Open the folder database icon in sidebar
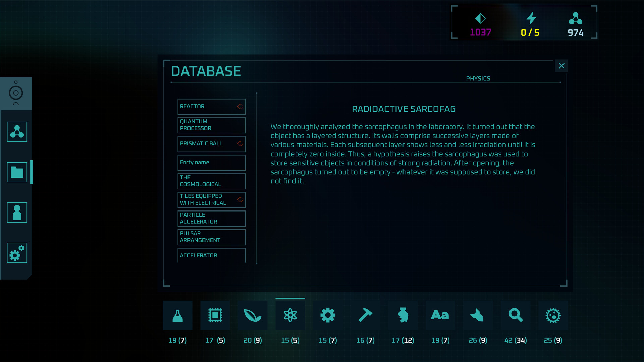The image size is (644, 362). pyautogui.click(x=17, y=172)
